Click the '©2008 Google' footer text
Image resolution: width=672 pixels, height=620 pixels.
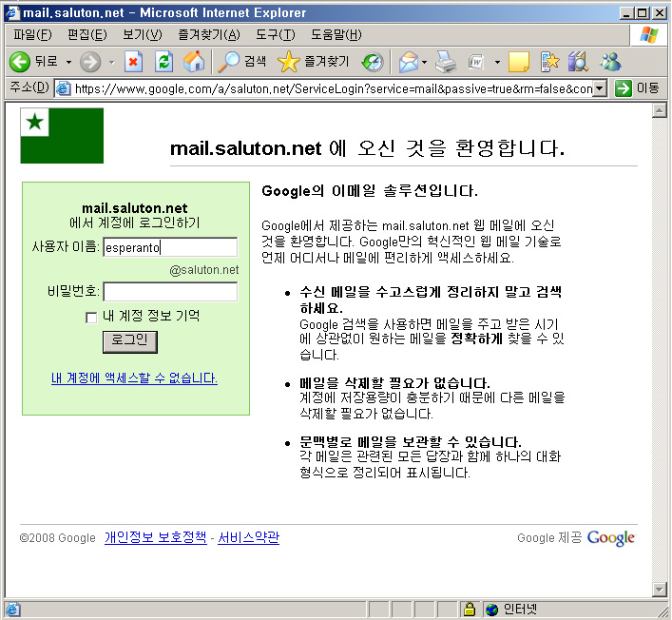[x=57, y=537]
